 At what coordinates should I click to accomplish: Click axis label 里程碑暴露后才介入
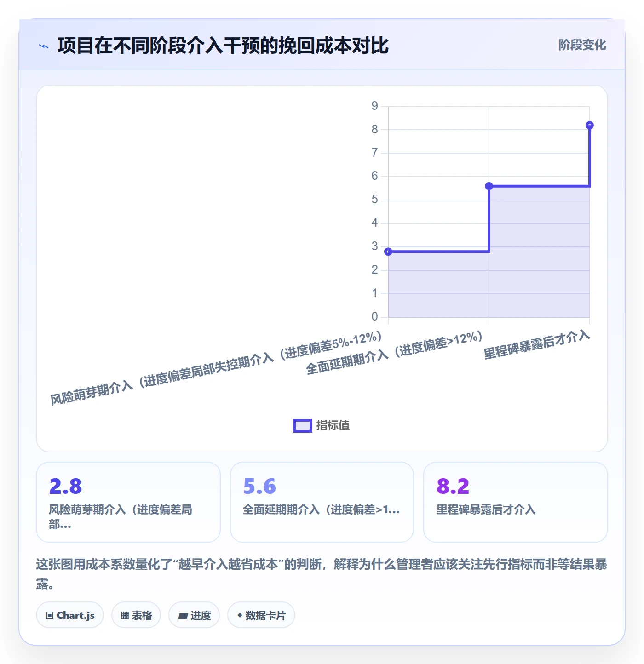(x=537, y=345)
